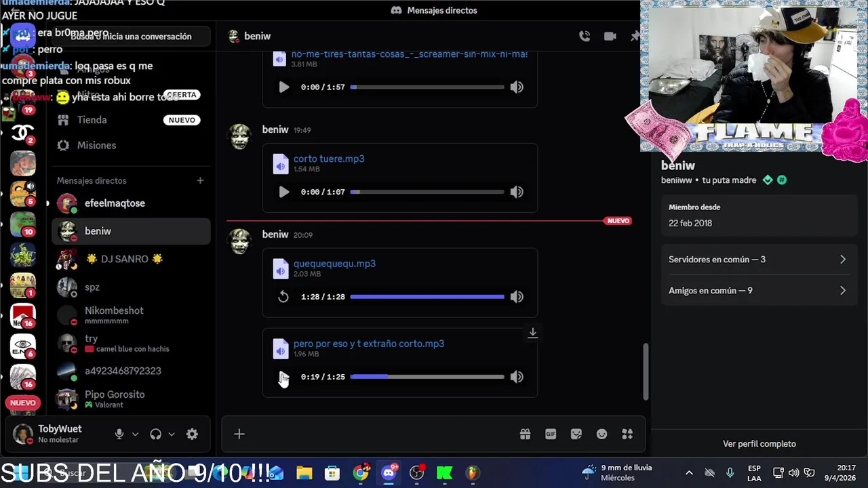Open Chrome from the taskbar
Viewport: 868px width, 488px height.
coord(361,472)
